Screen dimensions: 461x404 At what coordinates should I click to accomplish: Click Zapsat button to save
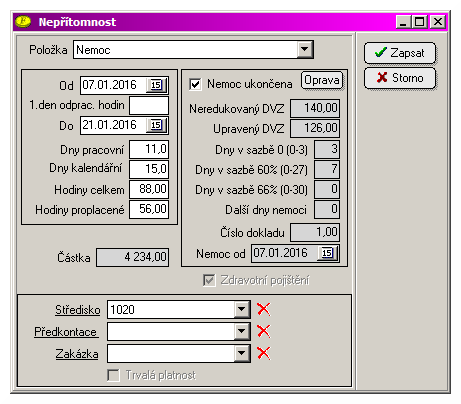(400, 53)
